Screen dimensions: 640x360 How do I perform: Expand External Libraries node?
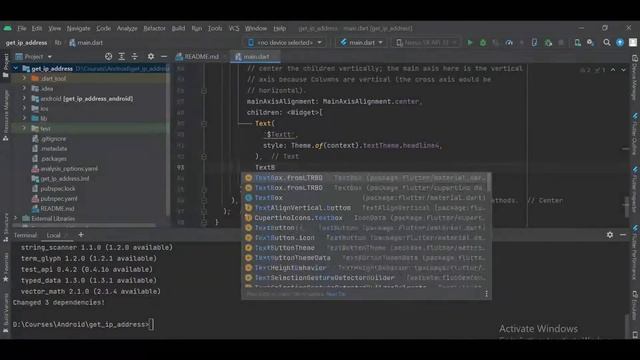pyautogui.click(x=16, y=218)
